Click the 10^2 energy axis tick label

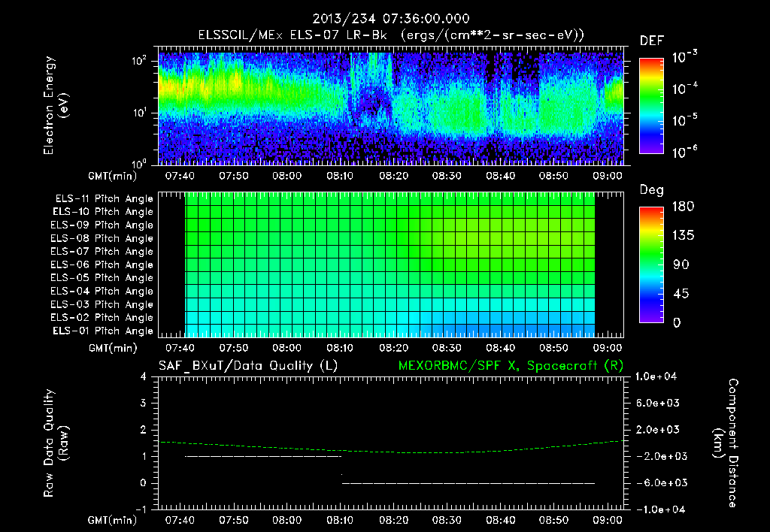point(139,62)
